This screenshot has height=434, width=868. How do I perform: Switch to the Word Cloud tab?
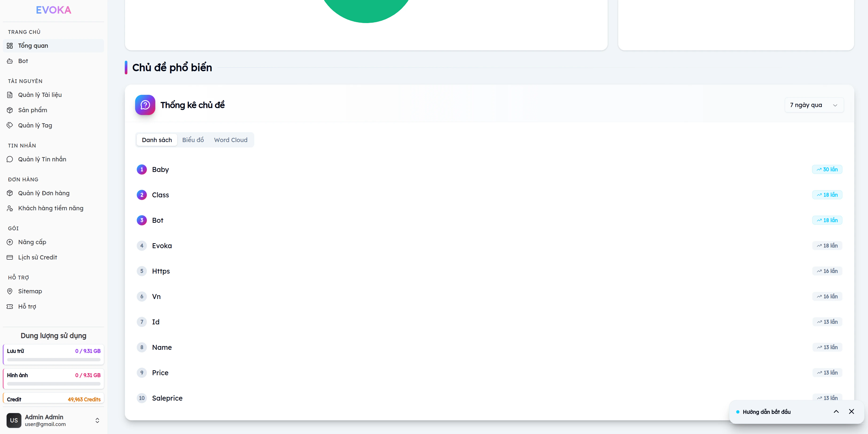pyautogui.click(x=231, y=140)
